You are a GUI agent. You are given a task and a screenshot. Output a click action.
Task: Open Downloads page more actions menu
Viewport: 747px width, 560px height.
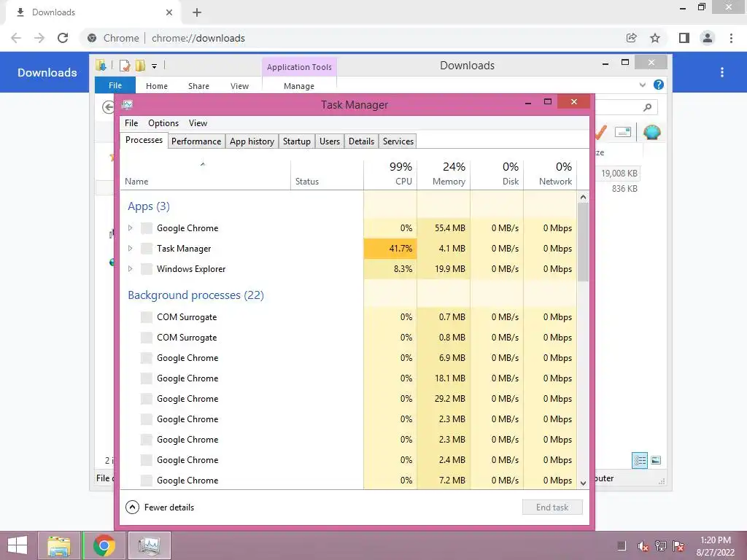(722, 72)
